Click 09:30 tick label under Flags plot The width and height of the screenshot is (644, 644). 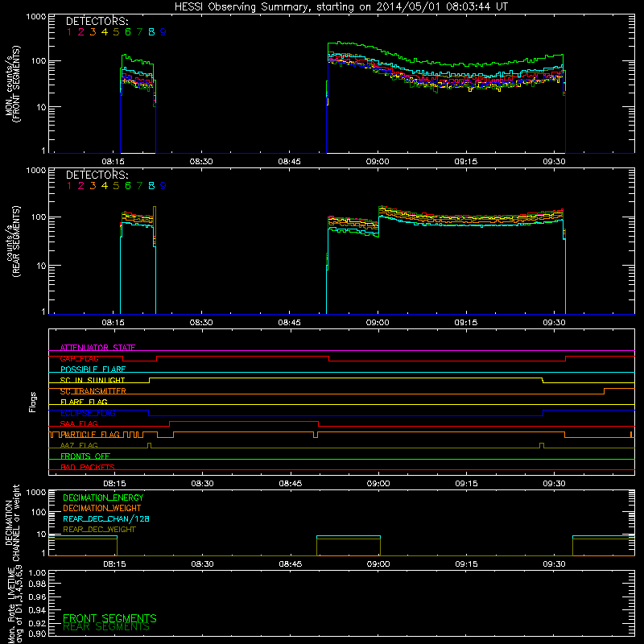click(554, 484)
